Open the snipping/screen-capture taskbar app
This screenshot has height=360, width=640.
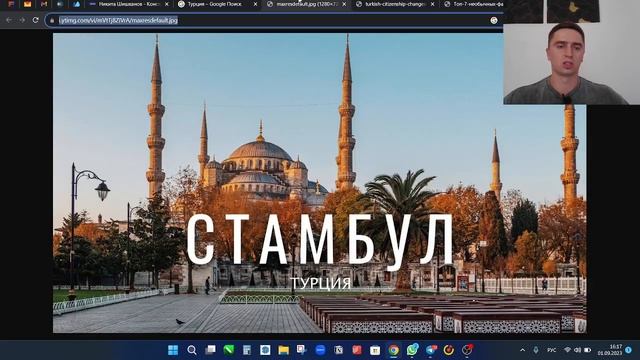click(x=302, y=350)
